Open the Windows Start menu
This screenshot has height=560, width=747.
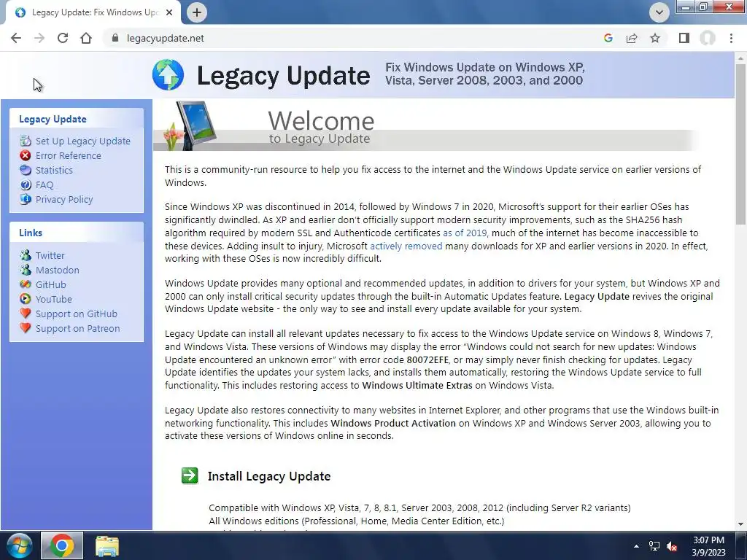20,545
